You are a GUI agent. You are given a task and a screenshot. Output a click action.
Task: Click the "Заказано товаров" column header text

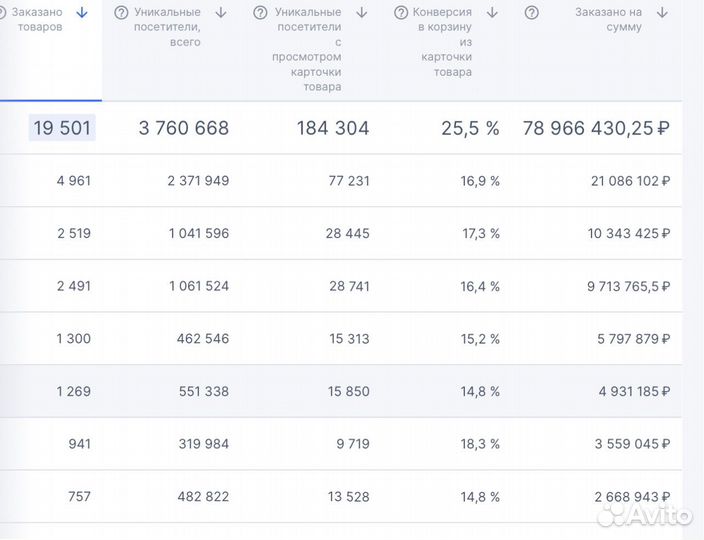39,20
